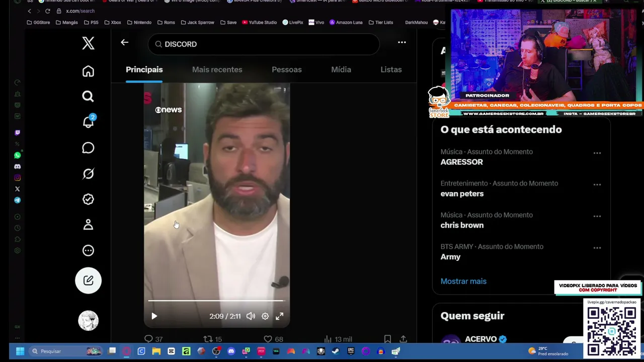Open the More circle menu in sidebar
This screenshot has width=644, height=362.
[88, 250]
